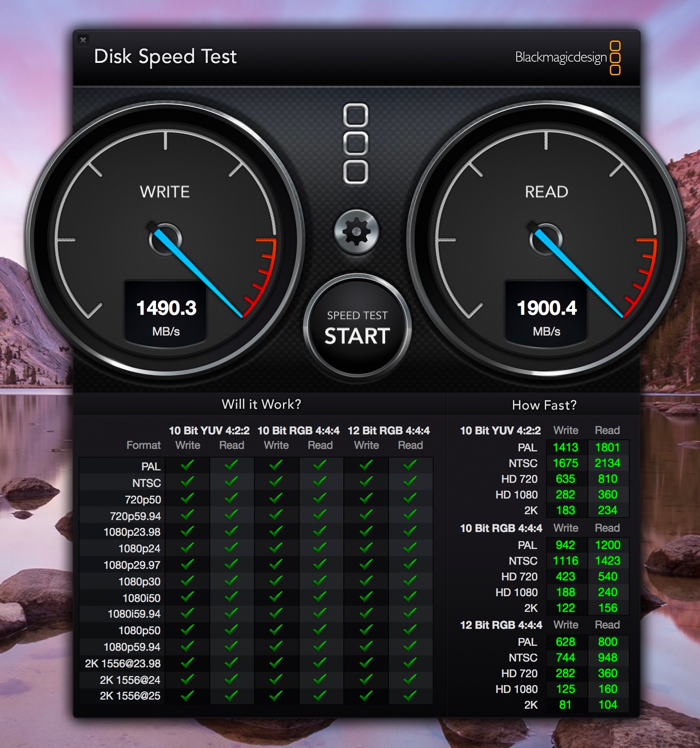Click the 1080p29.97 10 Bit RGB write checkmark
The width and height of the screenshot is (700, 748).
pos(276,564)
